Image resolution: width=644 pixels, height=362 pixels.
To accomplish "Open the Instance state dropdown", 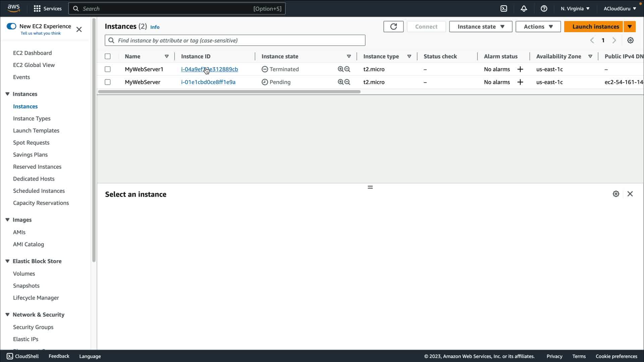I will (480, 26).
